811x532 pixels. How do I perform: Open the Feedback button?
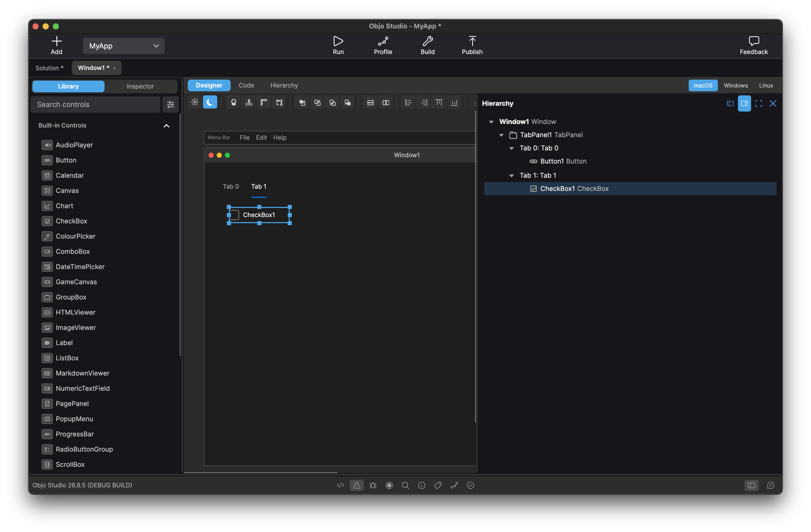pos(754,46)
